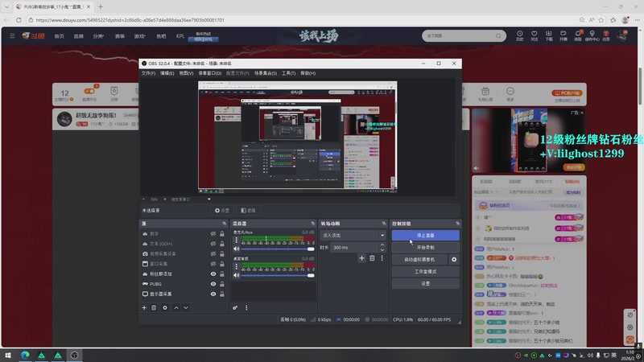This screenshot has height=362, width=644.
Task: Remove selected source with trash icon
Action: click(x=154, y=308)
